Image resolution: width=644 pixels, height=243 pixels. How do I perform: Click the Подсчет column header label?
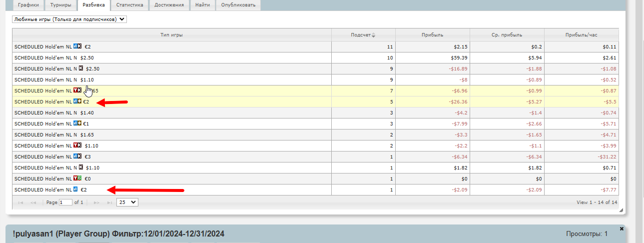coord(361,35)
